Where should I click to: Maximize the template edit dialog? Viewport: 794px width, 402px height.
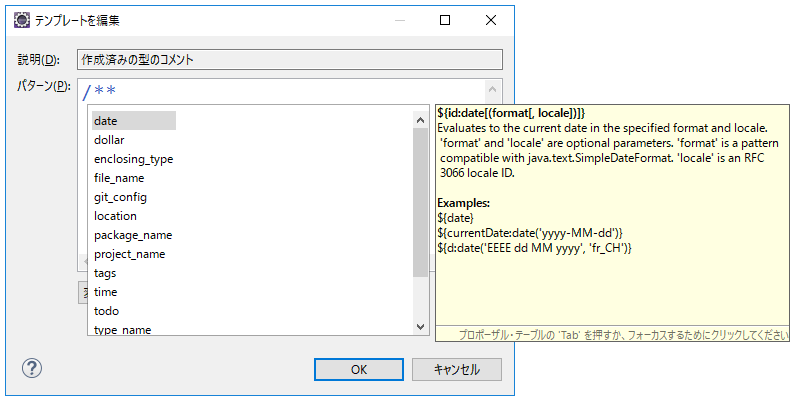(x=445, y=20)
